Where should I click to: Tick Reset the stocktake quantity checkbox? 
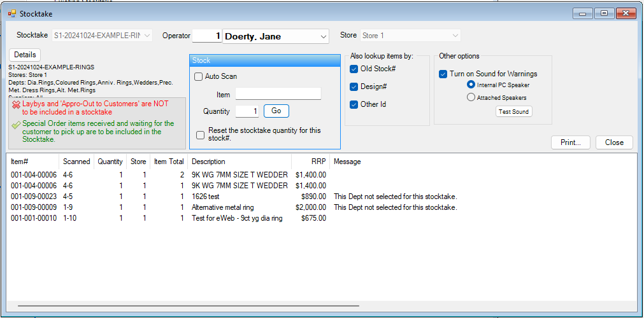(x=200, y=135)
